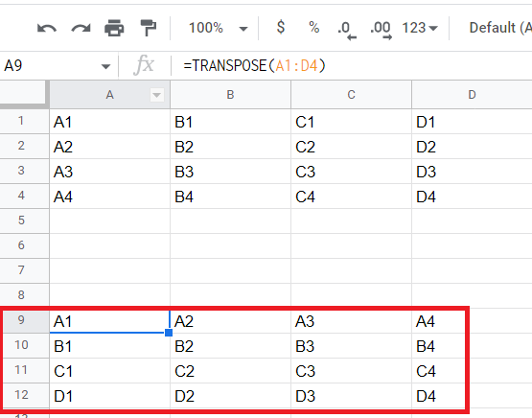Click cell containing B1 in row 1
This screenshot has height=418, width=532.
(x=230, y=122)
